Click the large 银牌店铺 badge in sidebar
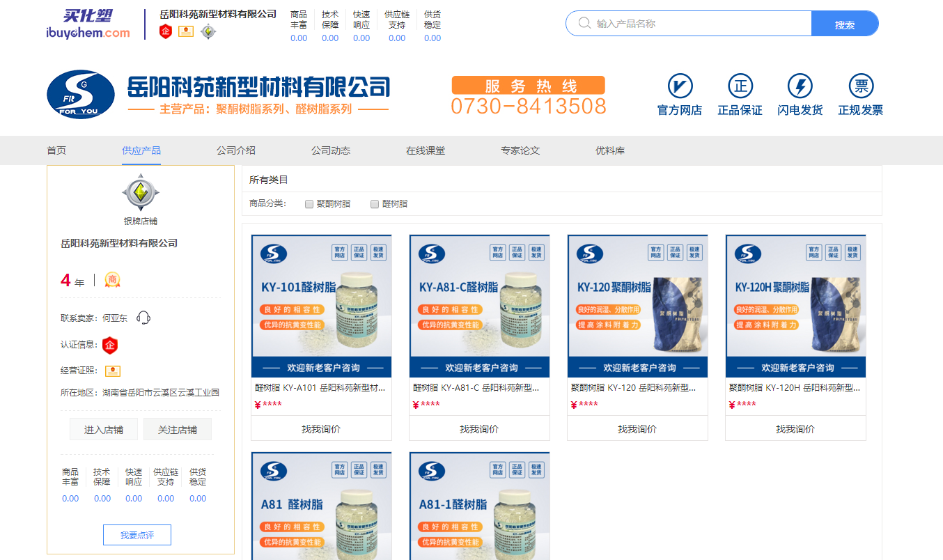This screenshot has height=560, width=943. point(141,193)
